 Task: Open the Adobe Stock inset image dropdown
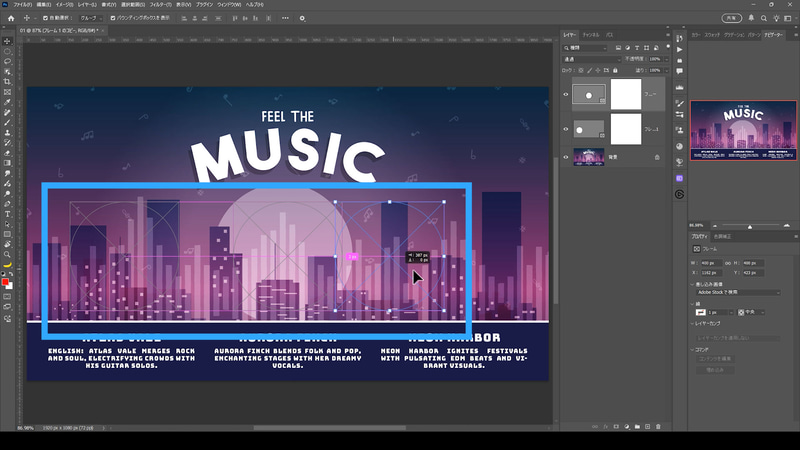coord(738,293)
